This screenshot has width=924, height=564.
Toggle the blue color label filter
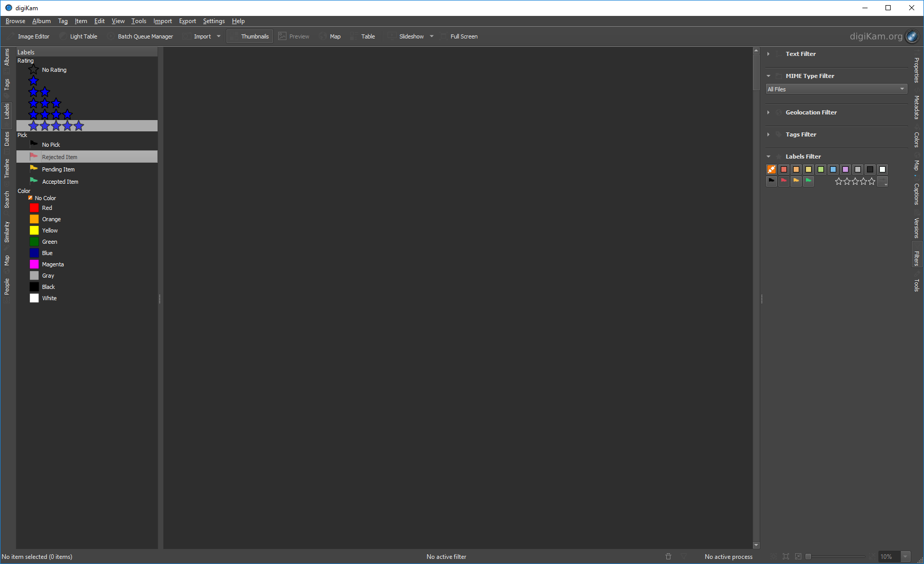tap(833, 169)
